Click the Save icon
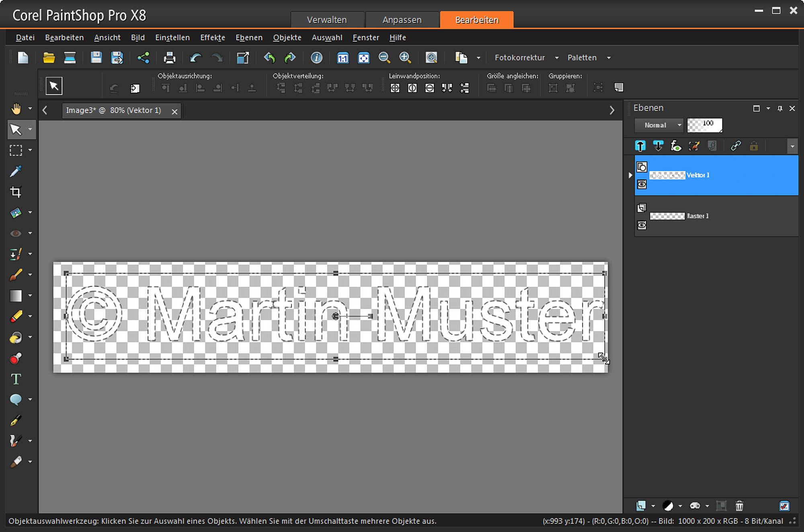The image size is (804, 532). (x=96, y=58)
